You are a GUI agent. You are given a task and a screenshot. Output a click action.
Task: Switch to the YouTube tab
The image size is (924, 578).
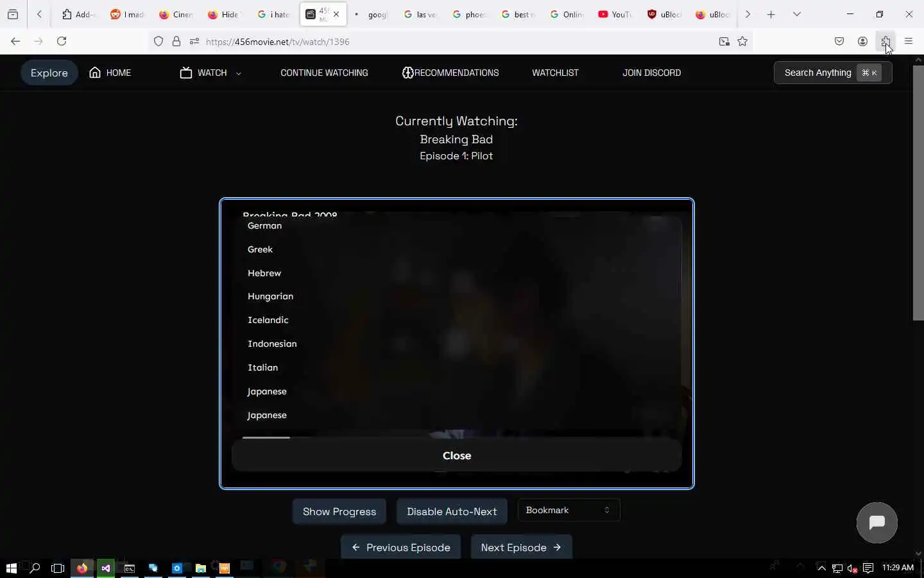click(614, 14)
